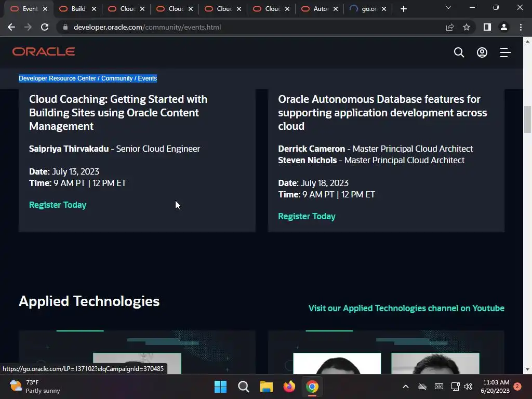
Task: Open the Oracle hamburger menu icon
Action: [505, 52]
